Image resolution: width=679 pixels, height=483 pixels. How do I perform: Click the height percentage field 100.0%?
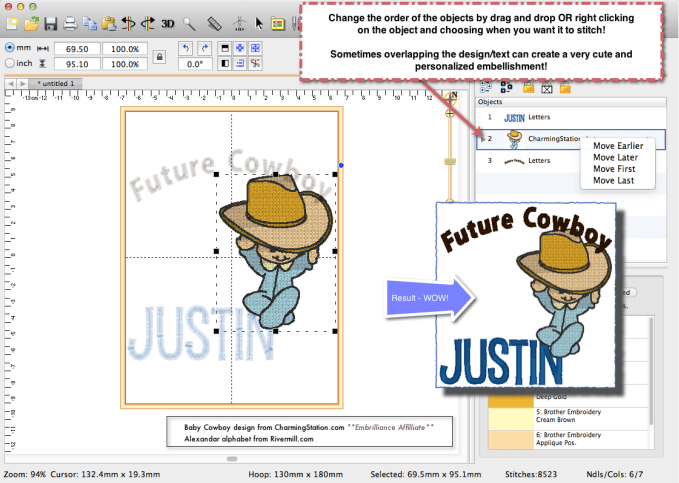tap(125, 64)
